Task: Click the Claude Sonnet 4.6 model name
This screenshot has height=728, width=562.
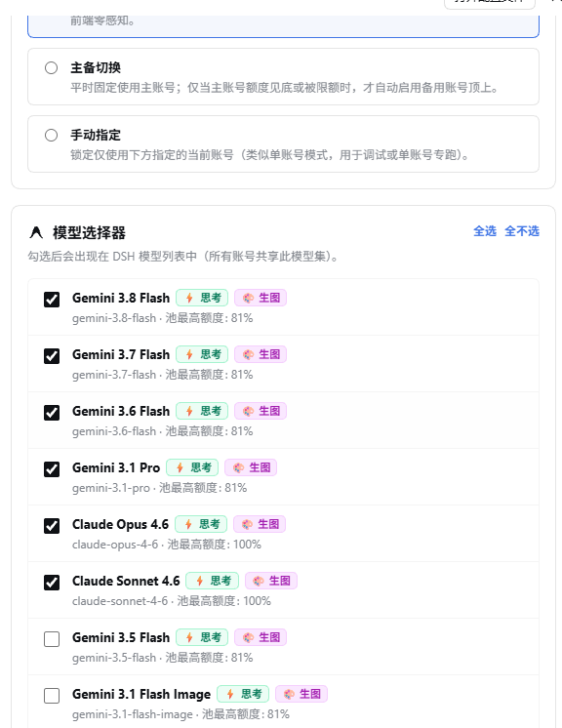Action: 126,582
